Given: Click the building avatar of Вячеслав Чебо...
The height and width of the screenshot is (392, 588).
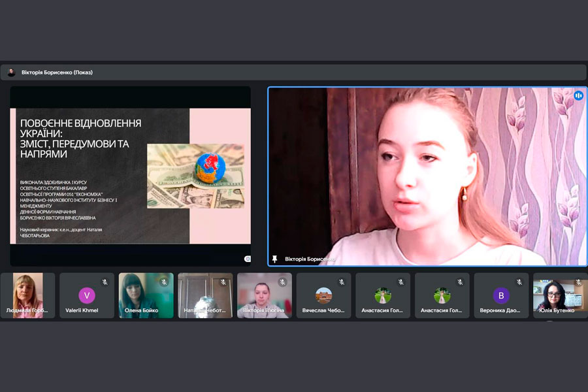Looking at the screenshot, I should pos(323,295).
